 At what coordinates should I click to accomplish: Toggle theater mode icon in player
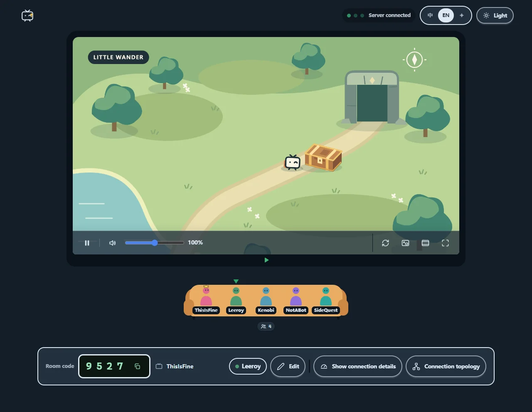pos(425,243)
